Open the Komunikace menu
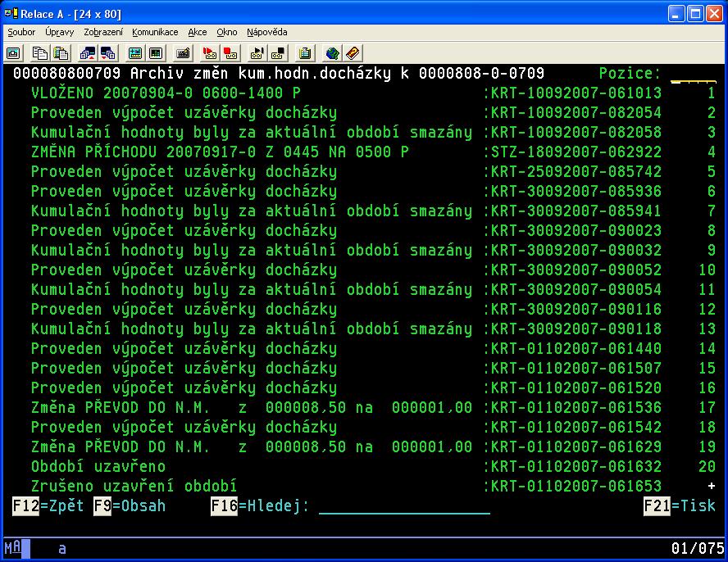This screenshot has width=728, height=562. [x=155, y=32]
